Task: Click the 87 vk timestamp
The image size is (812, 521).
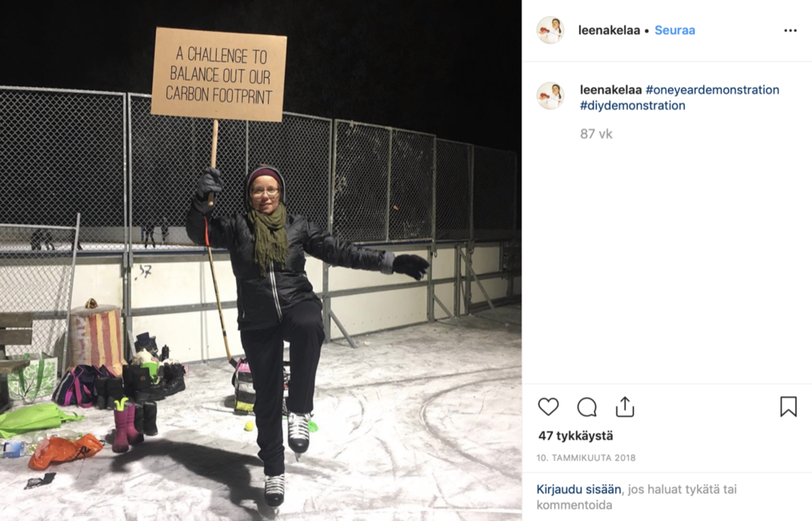Action: click(x=596, y=134)
